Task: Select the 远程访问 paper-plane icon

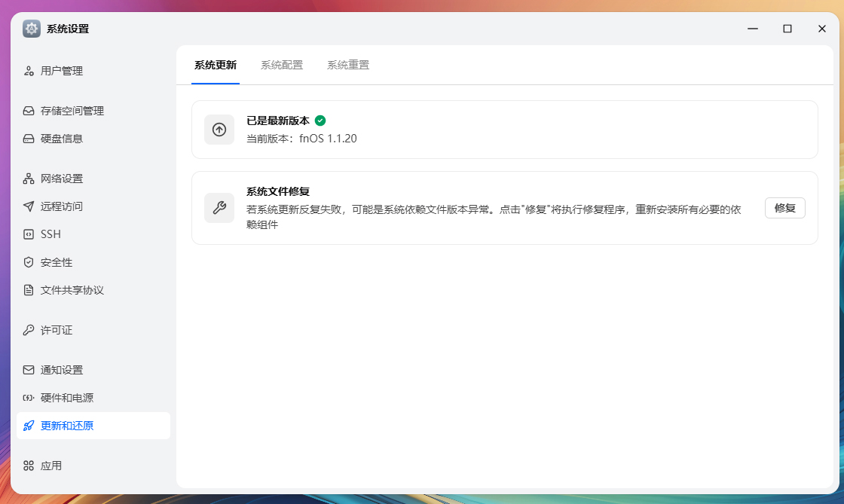Action: (x=30, y=206)
